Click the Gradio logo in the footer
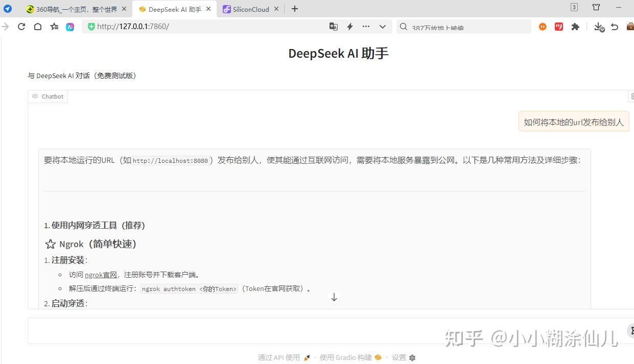Image resolution: width=634 pixels, height=364 pixels. [378, 357]
